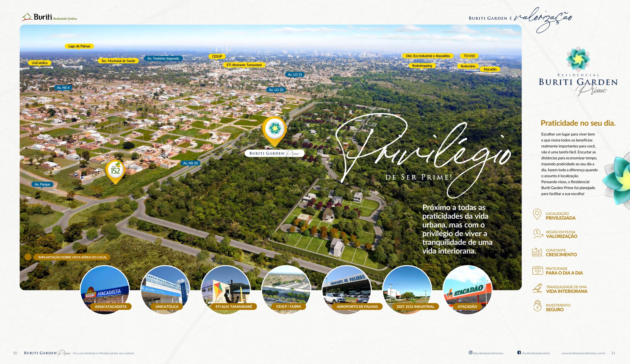The image size is (630, 364).
Task: Click the CESUP map label
Action: pyautogui.click(x=217, y=57)
